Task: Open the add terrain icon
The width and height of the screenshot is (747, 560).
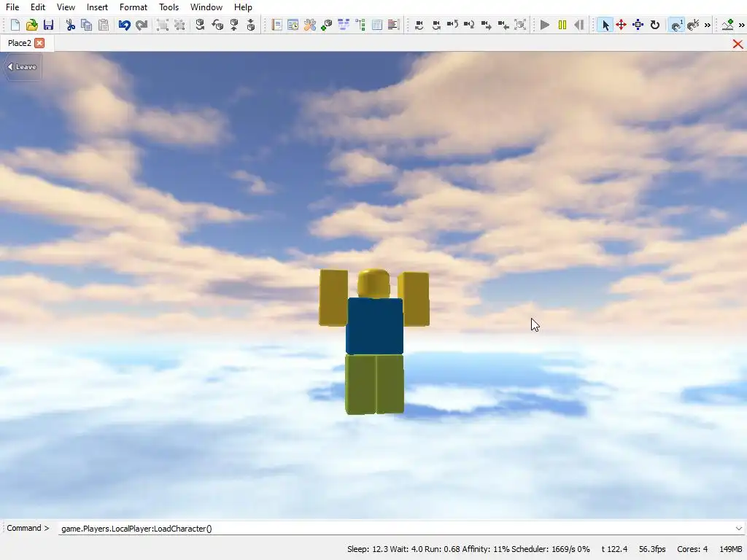Action: point(727,26)
